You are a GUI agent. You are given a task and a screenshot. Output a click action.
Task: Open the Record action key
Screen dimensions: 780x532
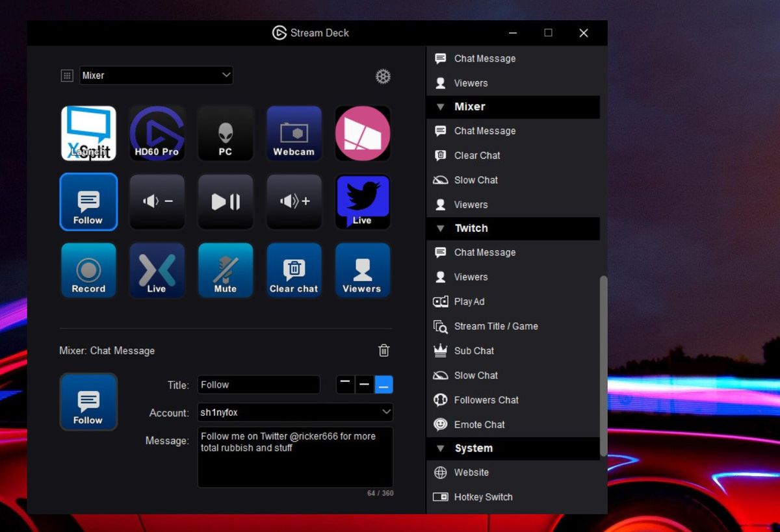tap(88, 270)
